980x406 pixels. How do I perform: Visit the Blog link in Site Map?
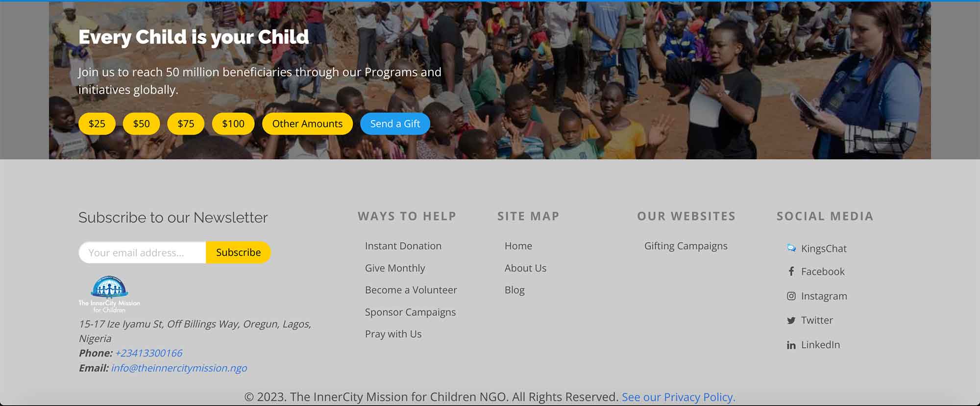(x=514, y=290)
